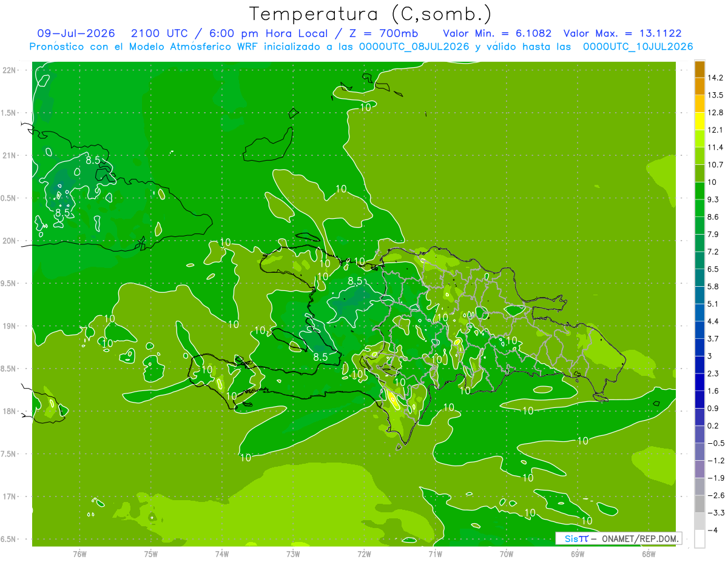728x562 pixels.
Task: Click the '9.3' colorbar value
Action: point(714,199)
